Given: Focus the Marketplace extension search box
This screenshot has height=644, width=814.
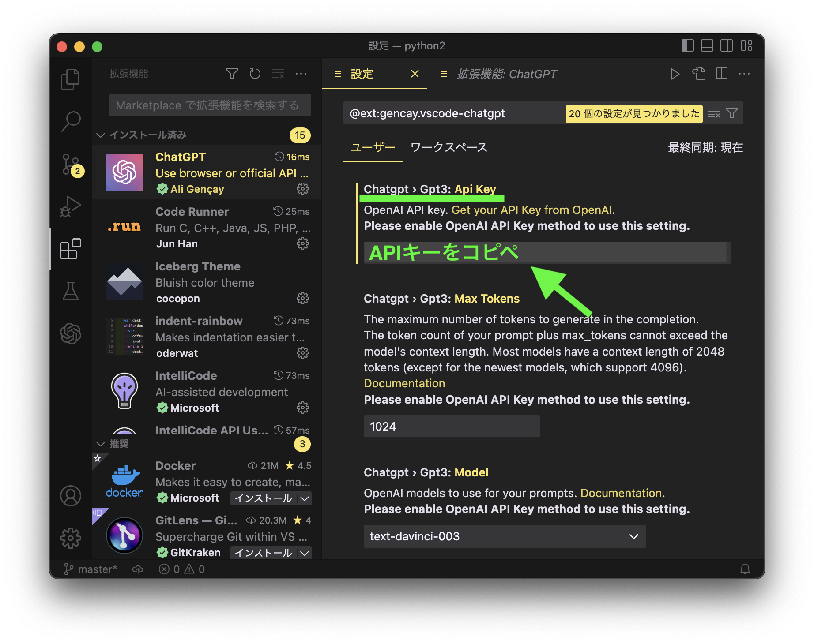Looking at the screenshot, I should point(210,105).
